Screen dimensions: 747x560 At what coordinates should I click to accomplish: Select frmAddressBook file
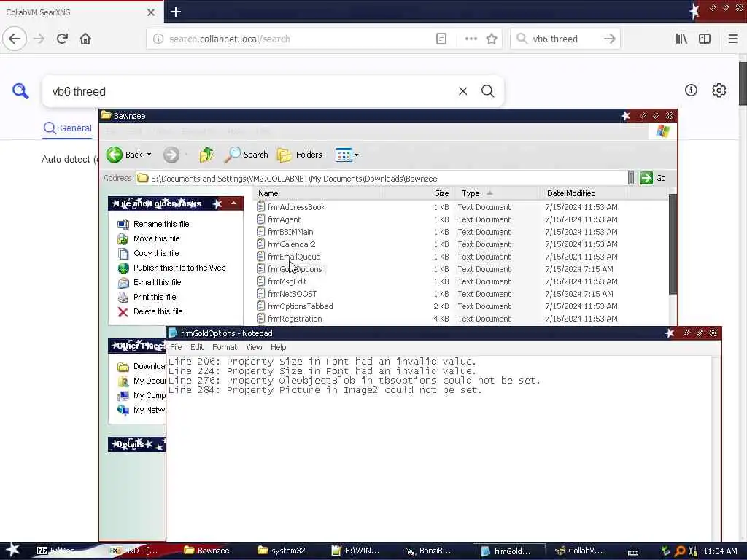point(296,207)
